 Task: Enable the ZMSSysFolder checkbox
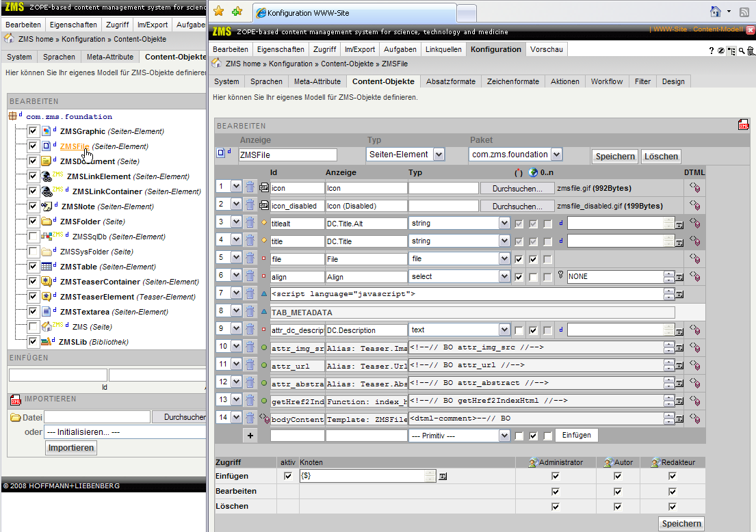pyautogui.click(x=33, y=251)
